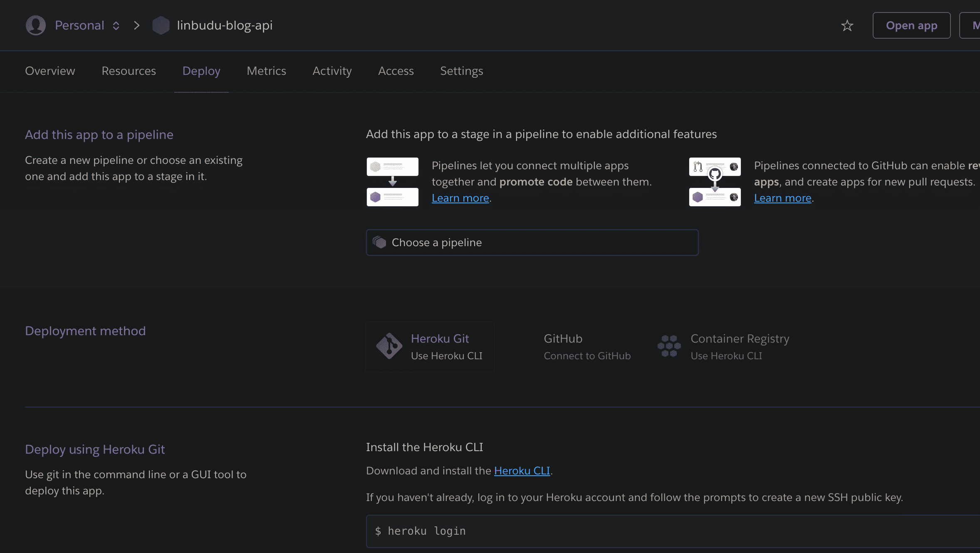Expand the Personal account switcher arrows
The image size is (980, 553).
click(116, 26)
